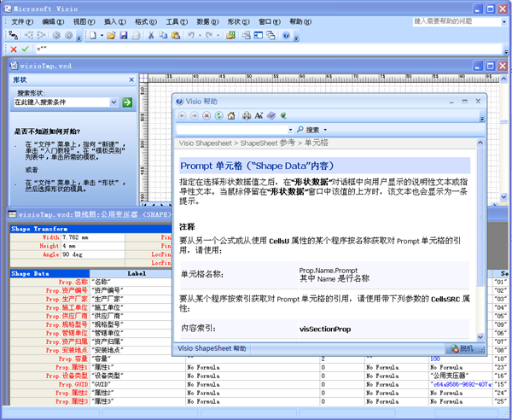The image size is (512, 420).
Task: Click the Undo arrow icon
Action: pyautogui.click(x=191, y=35)
